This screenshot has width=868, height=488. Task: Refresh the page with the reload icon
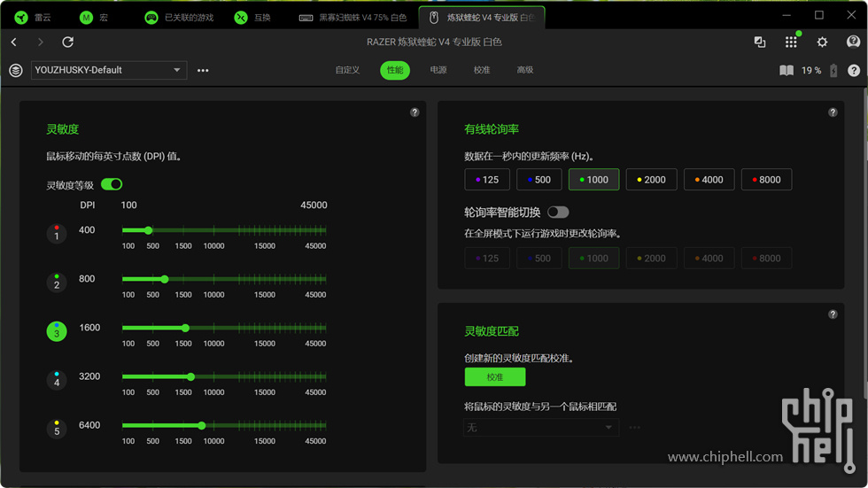67,42
